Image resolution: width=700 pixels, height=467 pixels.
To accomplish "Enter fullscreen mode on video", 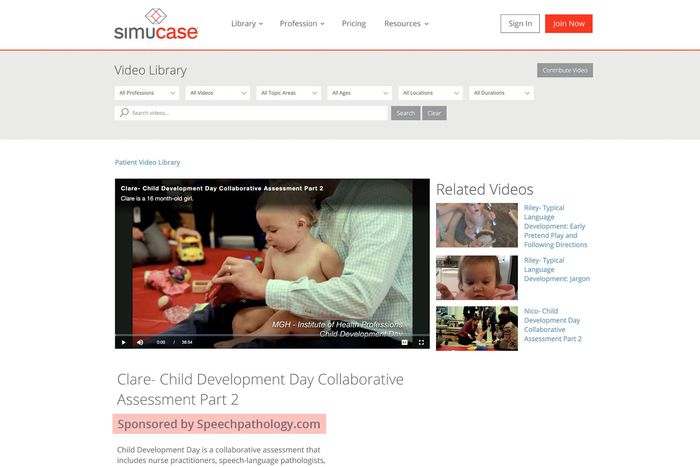I will tap(421, 342).
